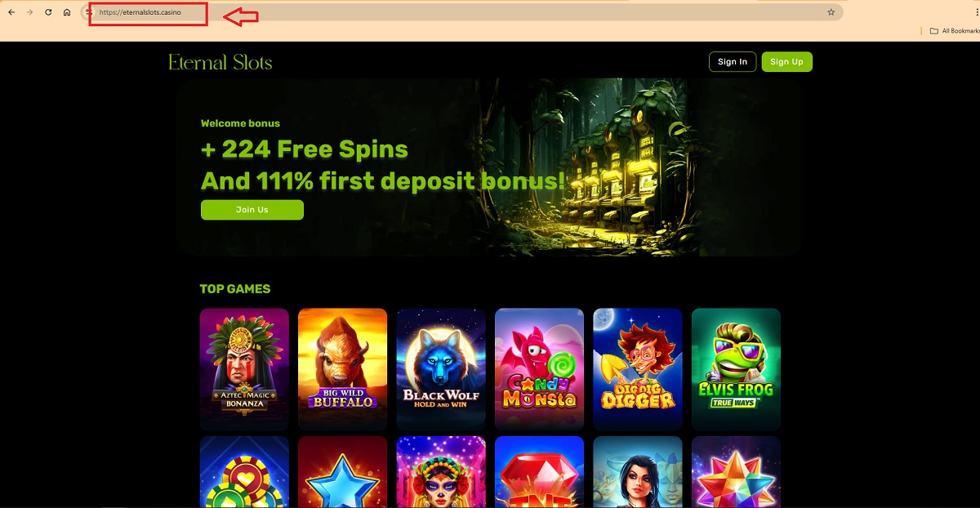Launch Black Wolf Hold and Win
980x508 pixels.
(441, 369)
